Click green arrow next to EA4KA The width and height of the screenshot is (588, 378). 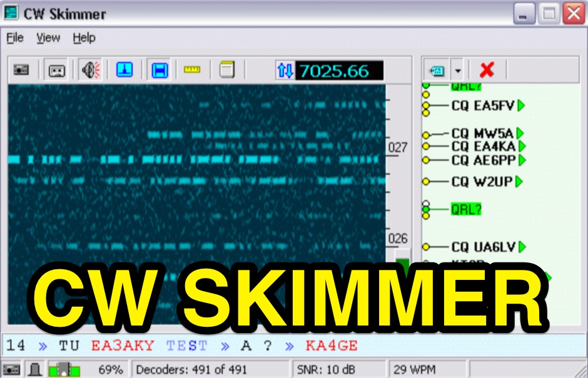(522, 146)
